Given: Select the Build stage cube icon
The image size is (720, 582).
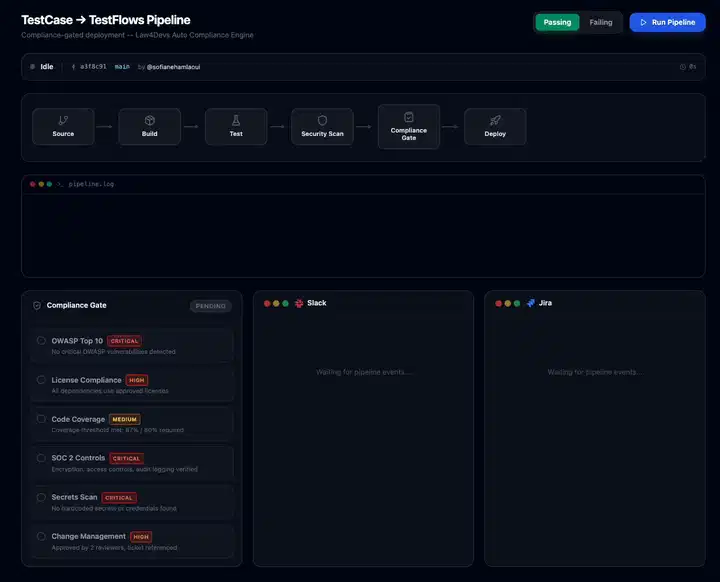Looking at the screenshot, I should point(149,120).
